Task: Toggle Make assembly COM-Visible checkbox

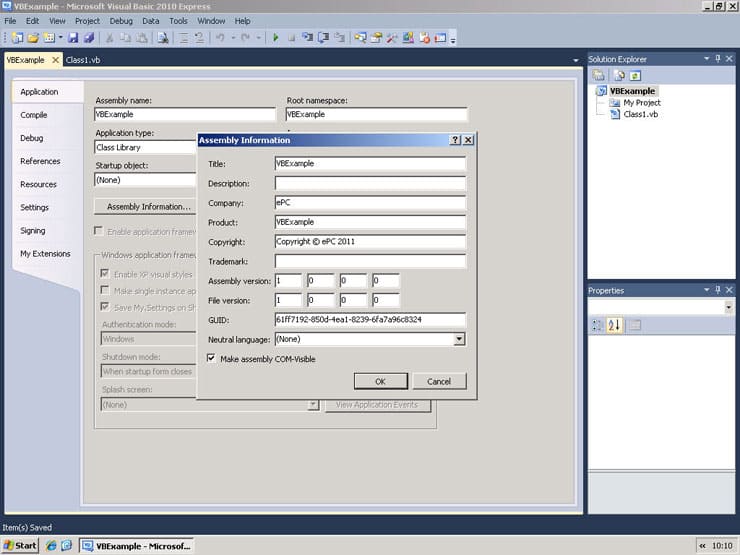Action: (x=211, y=358)
